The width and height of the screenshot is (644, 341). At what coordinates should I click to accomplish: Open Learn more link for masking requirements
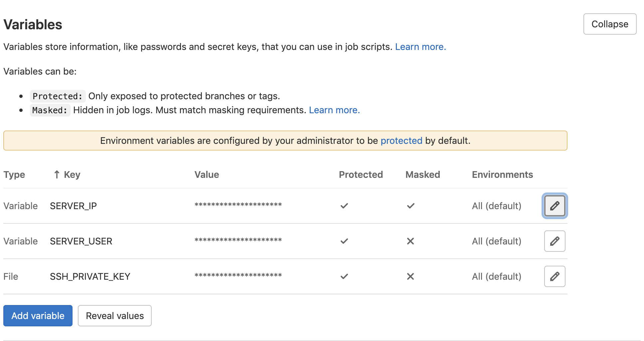click(x=334, y=110)
